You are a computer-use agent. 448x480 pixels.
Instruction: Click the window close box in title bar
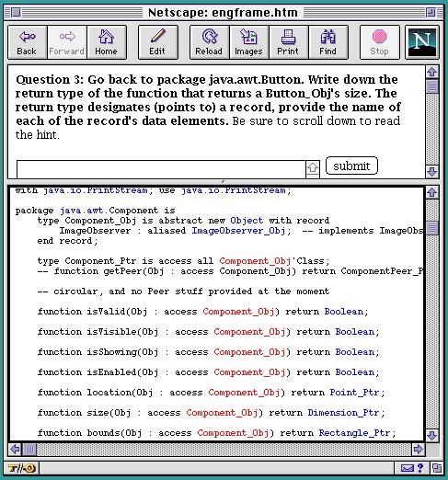[x=16, y=13]
